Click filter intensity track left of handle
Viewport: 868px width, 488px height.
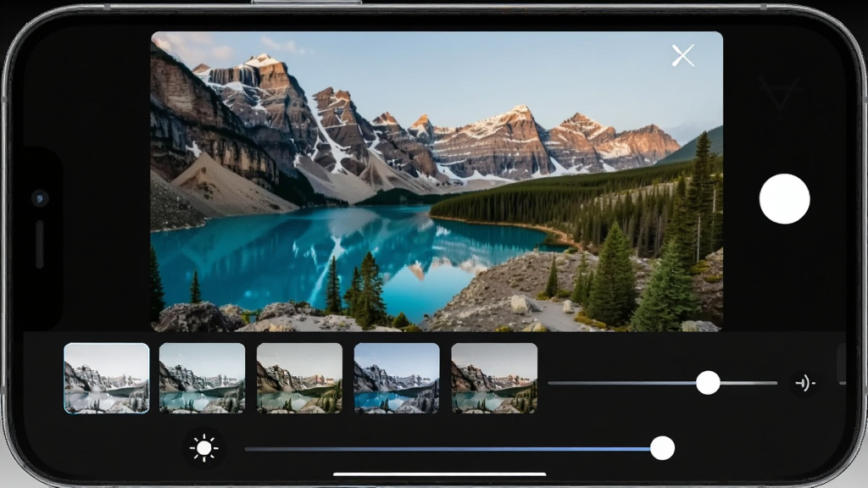click(622, 383)
